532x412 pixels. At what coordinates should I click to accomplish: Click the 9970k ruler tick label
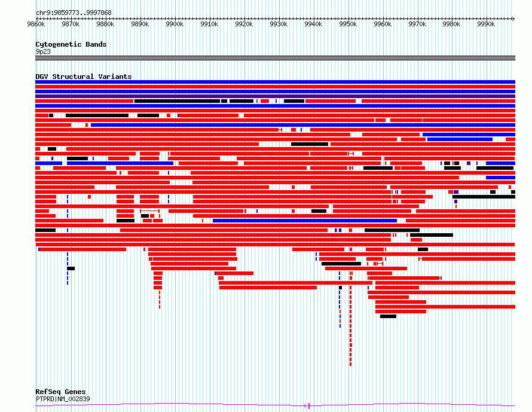tap(417, 24)
